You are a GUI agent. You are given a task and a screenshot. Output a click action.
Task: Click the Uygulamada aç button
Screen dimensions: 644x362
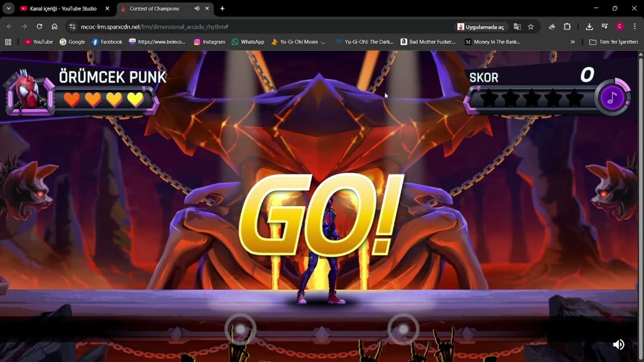pyautogui.click(x=481, y=27)
